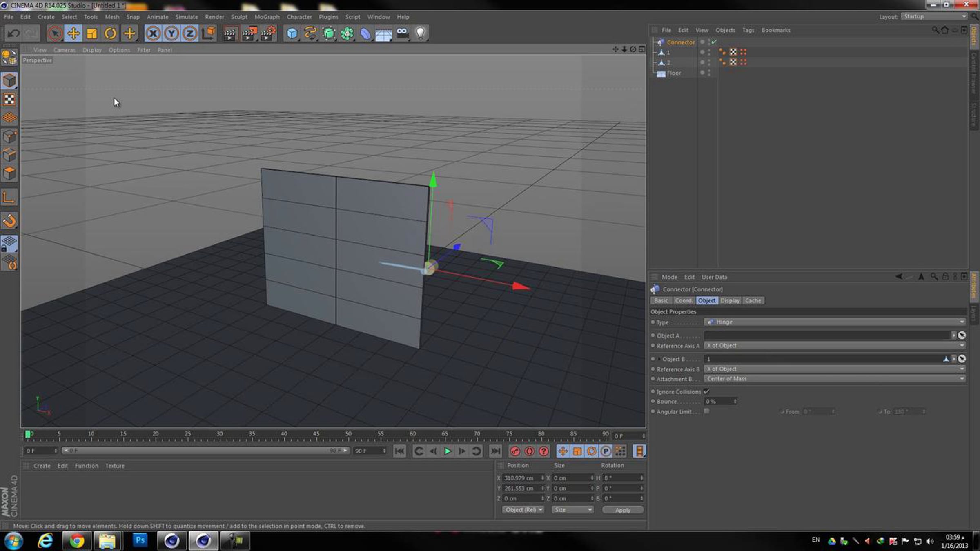
Task: Click the Record Active Objects button
Action: (x=515, y=451)
